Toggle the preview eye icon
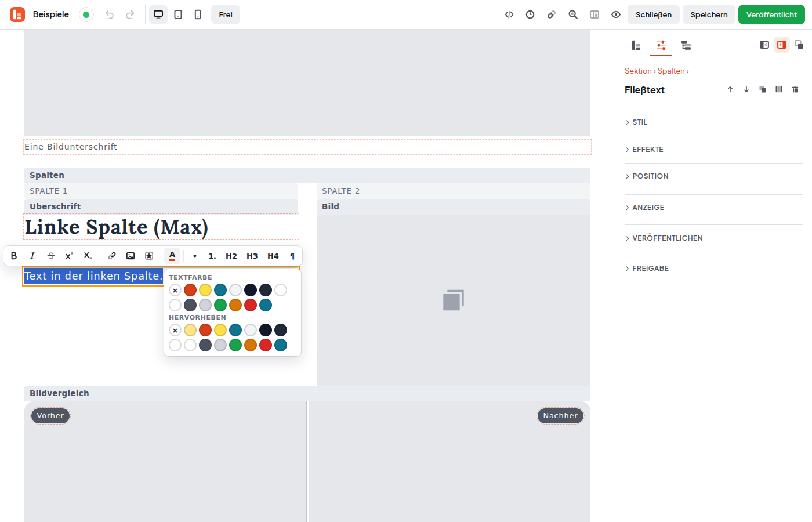The image size is (812, 522). click(x=616, y=14)
